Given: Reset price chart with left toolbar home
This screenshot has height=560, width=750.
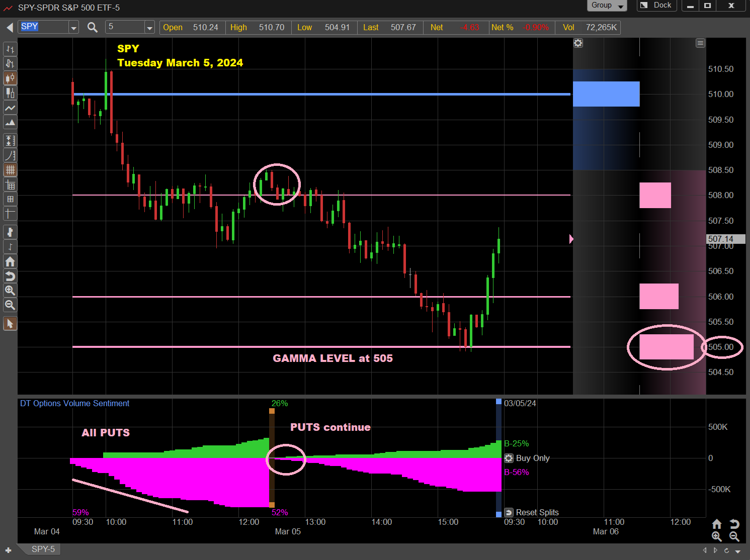Looking at the screenshot, I should [x=10, y=261].
